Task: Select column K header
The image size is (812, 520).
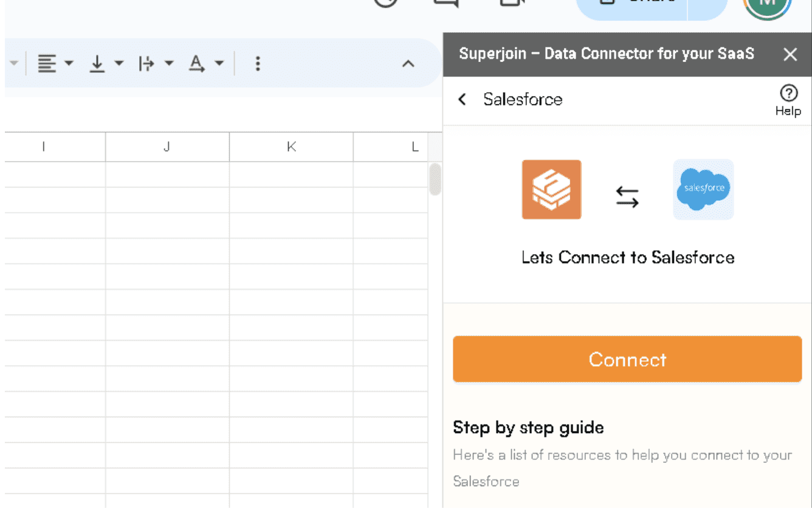Action: tap(291, 147)
